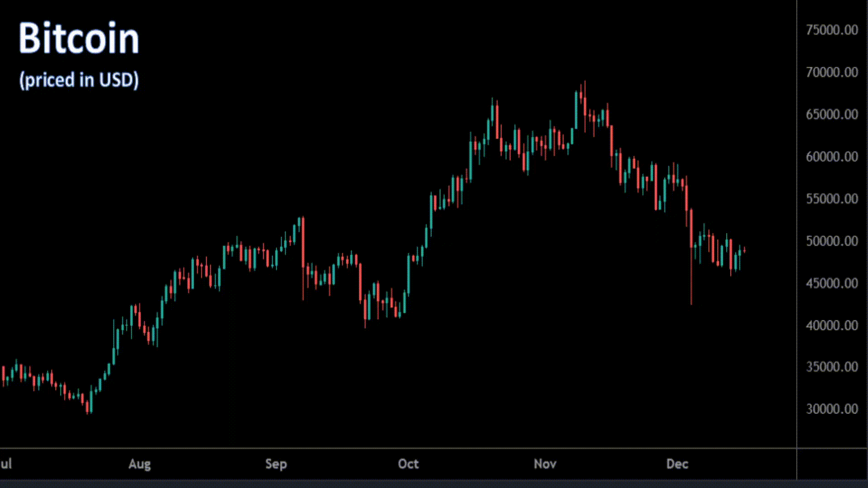Select the 55000.00 price level label
Viewport: 868px width, 488px height.
(x=831, y=199)
